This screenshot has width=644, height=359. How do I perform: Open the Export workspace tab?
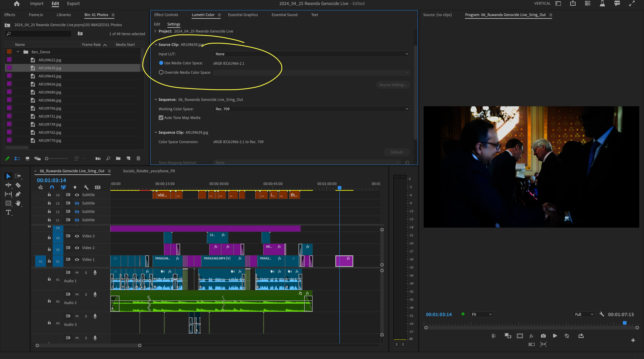pyautogui.click(x=73, y=4)
